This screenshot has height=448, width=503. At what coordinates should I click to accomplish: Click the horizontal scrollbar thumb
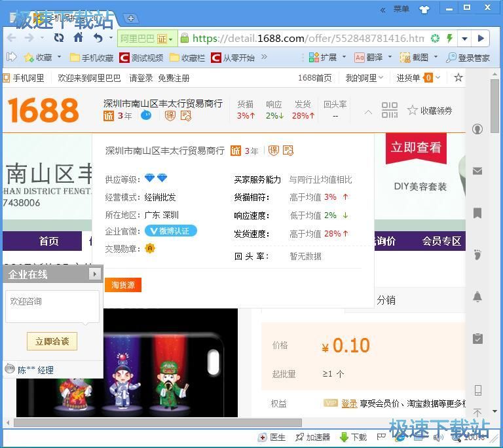(157, 422)
